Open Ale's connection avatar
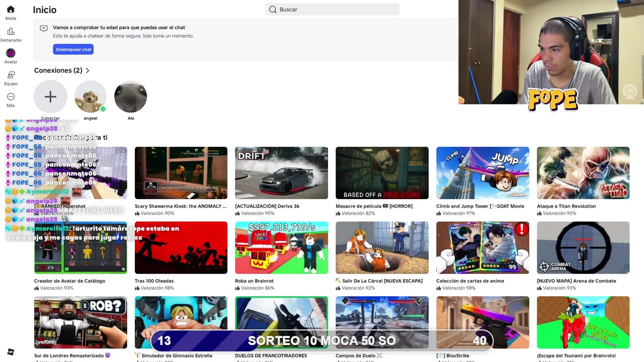 point(131,97)
